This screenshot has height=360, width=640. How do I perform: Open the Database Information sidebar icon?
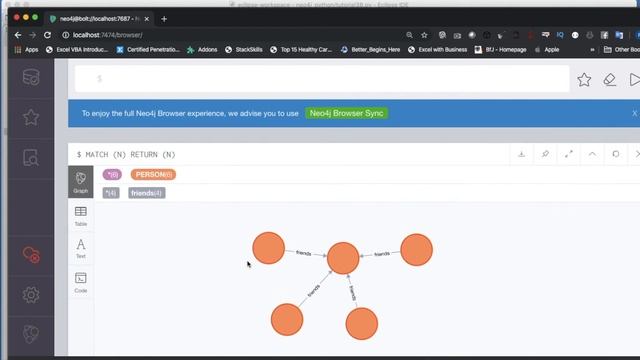coord(31,77)
